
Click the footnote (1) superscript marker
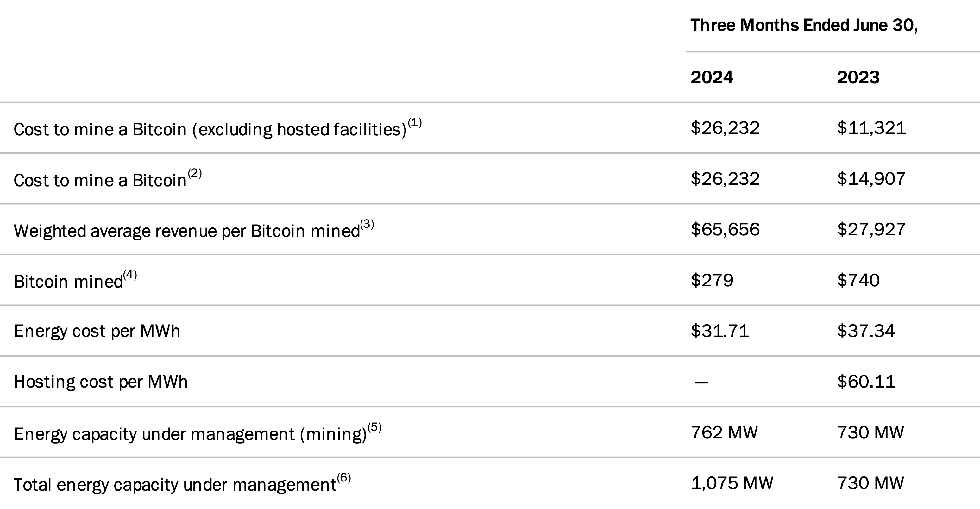(x=415, y=123)
